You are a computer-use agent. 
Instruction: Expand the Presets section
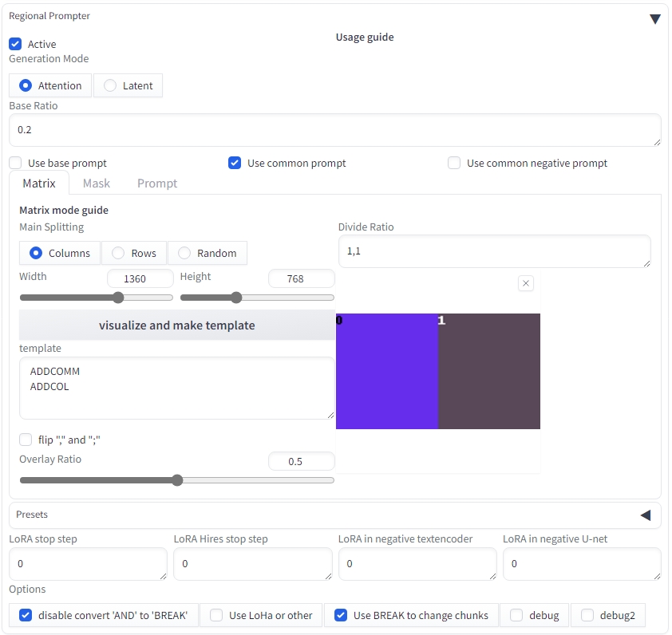point(645,515)
